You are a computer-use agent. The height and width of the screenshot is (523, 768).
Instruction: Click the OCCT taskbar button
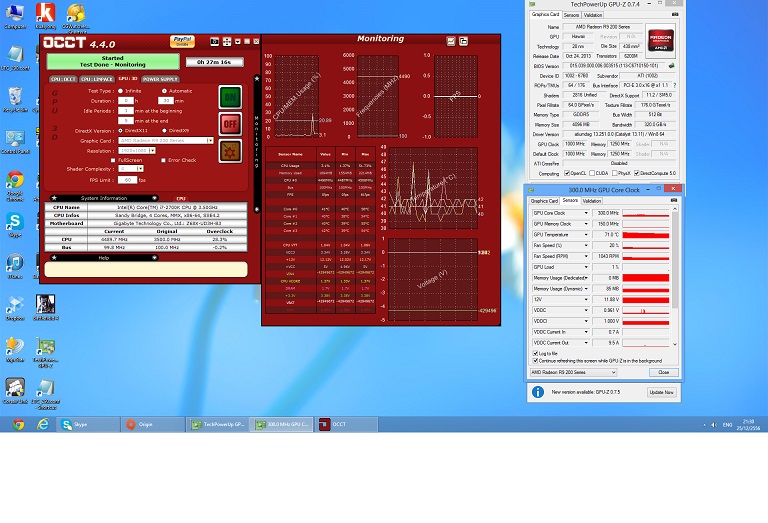[347, 424]
